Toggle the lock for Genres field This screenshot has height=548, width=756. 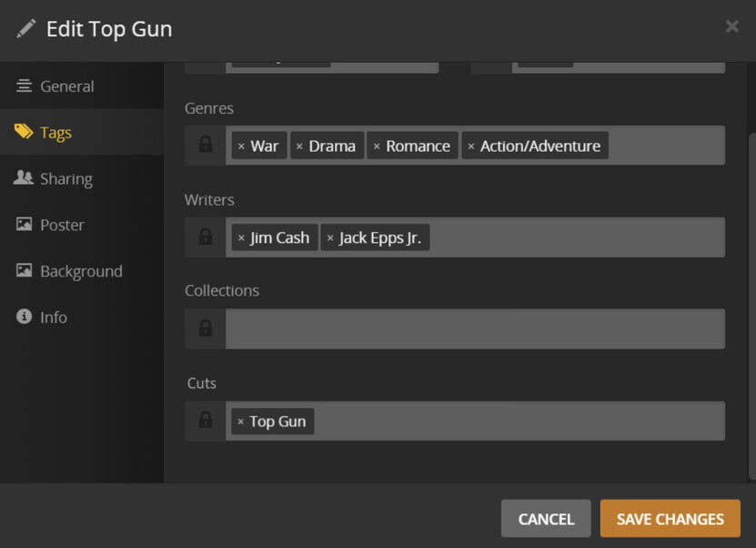pyautogui.click(x=206, y=146)
